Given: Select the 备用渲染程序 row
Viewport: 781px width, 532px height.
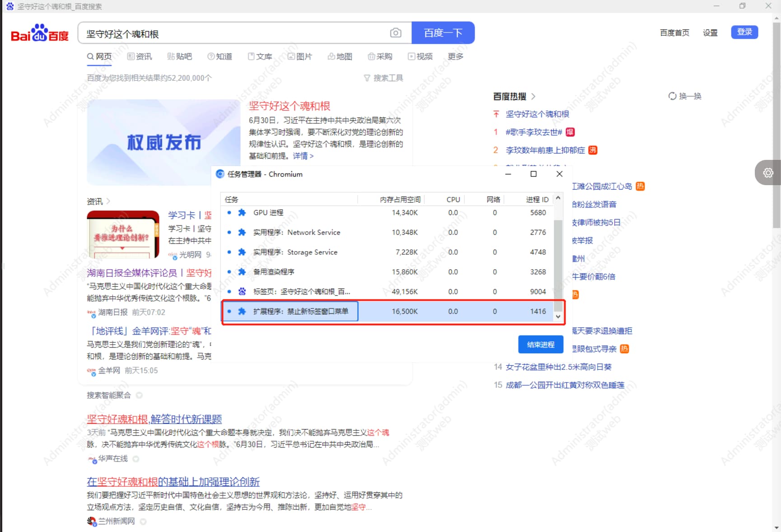Looking at the screenshot, I should click(x=387, y=272).
